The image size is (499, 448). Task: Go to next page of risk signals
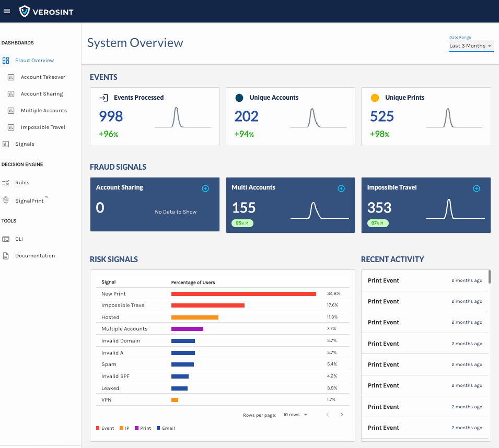coord(342,415)
